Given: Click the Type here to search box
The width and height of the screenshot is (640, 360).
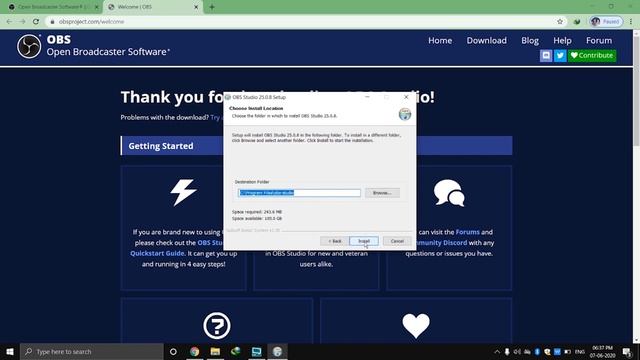Looking at the screenshot, I should point(92,351).
